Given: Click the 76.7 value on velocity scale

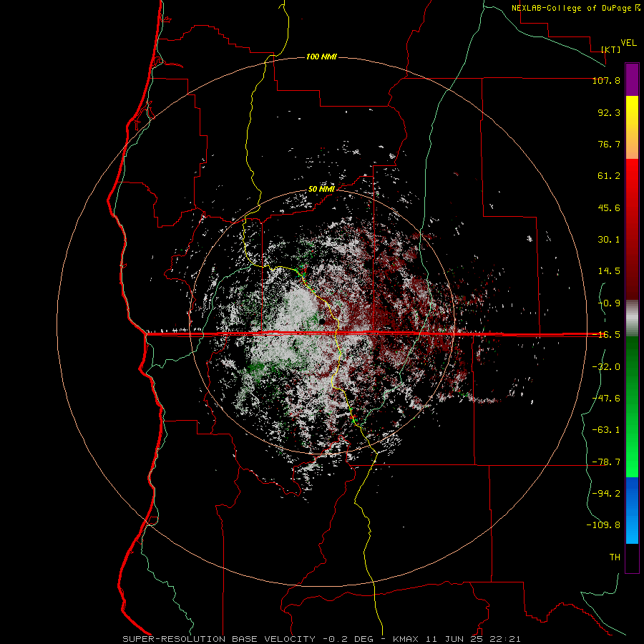Looking at the screenshot, I should (609, 144).
